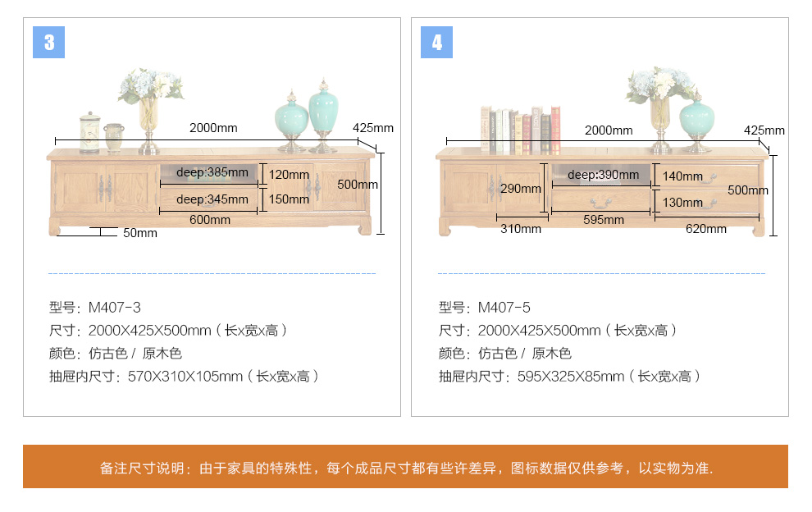The image size is (812, 512).
Task: Click the color line under M407-5
Action: pos(505,354)
